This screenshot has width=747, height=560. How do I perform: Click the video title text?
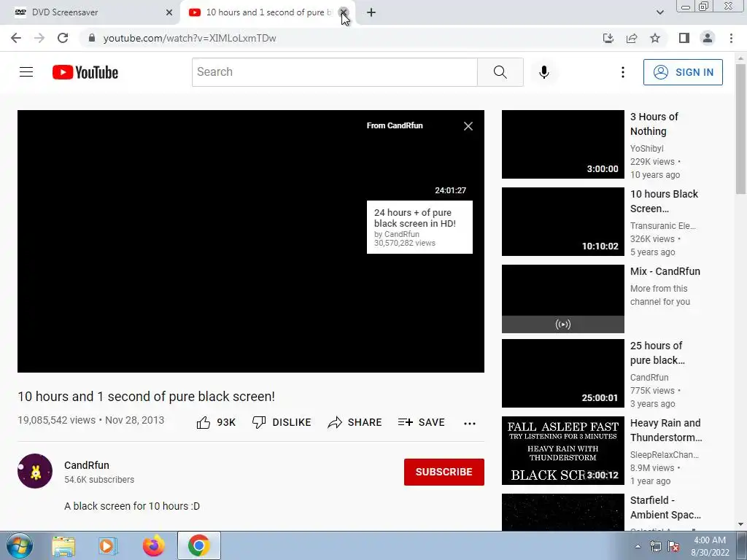click(x=146, y=397)
